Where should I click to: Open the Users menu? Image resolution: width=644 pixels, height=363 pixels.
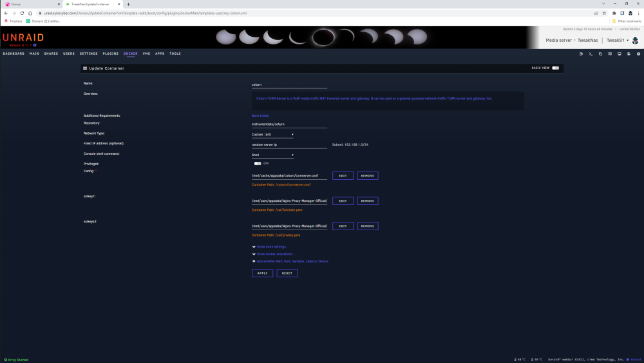[69, 54]
